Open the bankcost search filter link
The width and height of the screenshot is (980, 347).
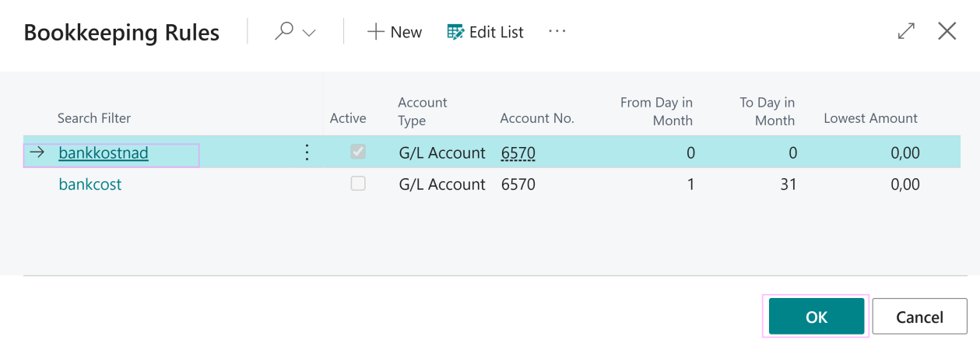point(90,184)
